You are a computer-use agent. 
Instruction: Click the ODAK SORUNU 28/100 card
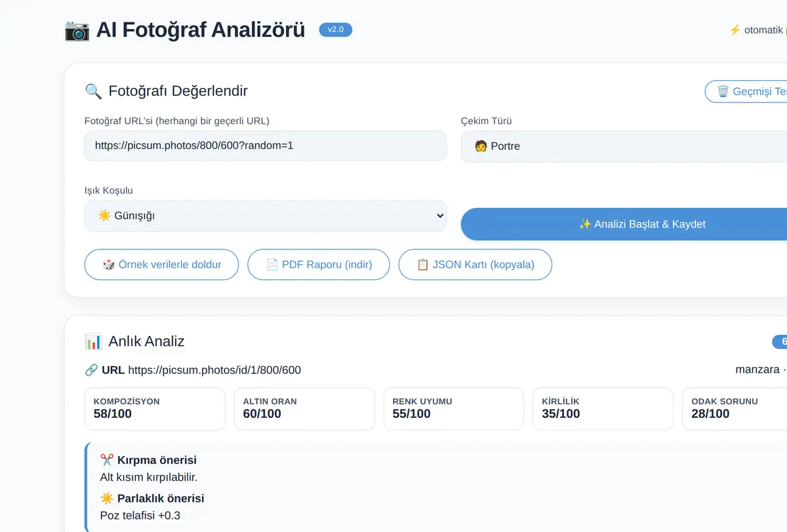pos(735,409)
